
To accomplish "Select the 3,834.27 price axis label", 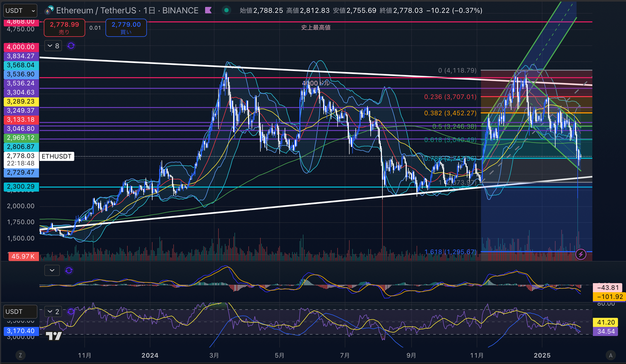I will (x=21, y=56).
